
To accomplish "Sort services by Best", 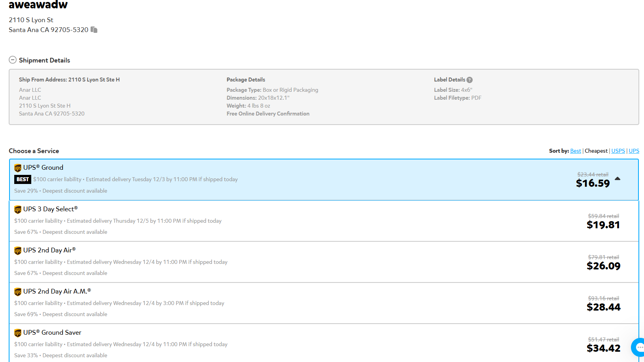I will (576, 151).
